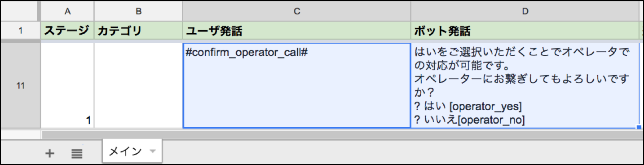
Task: Select column B header
Action: 138,12
